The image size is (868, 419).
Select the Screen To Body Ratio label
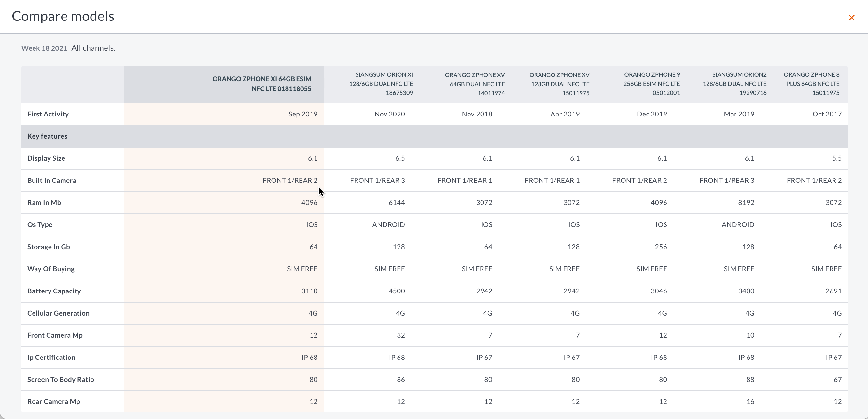pos(61,380)
